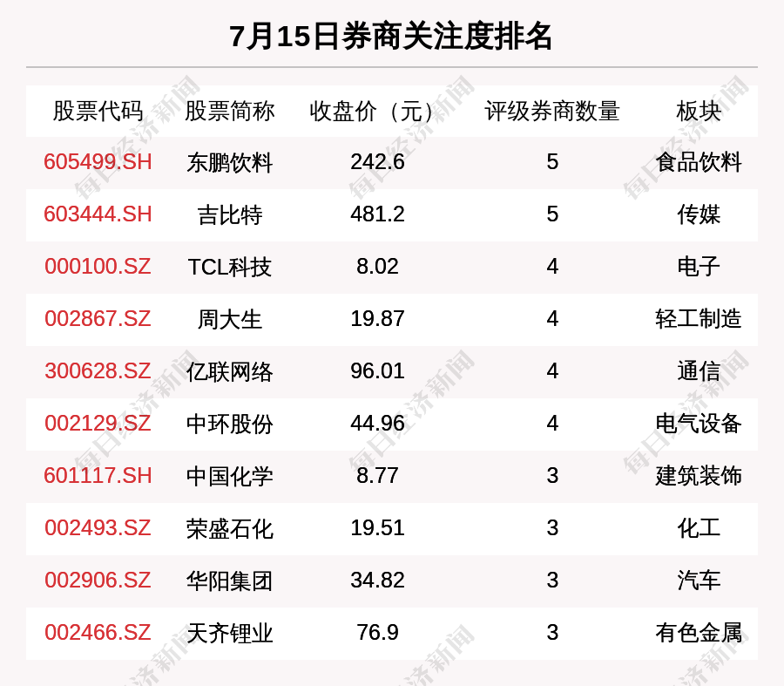This screenshot has height=686, width=784.
Task: Click the 板块 column header
Action: [699, 111]
